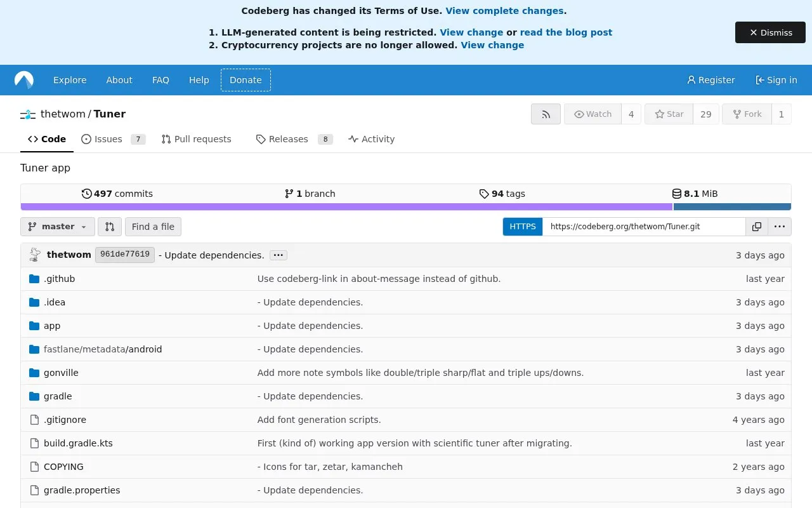Star the Tuner repository
This screenshot has height=508, width=812.
669,114
